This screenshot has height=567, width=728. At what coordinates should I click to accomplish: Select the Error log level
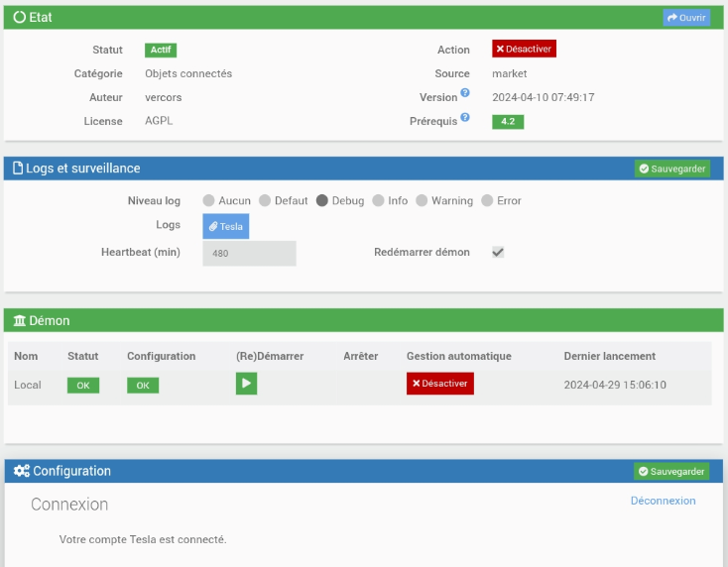(x=487, y=200)
